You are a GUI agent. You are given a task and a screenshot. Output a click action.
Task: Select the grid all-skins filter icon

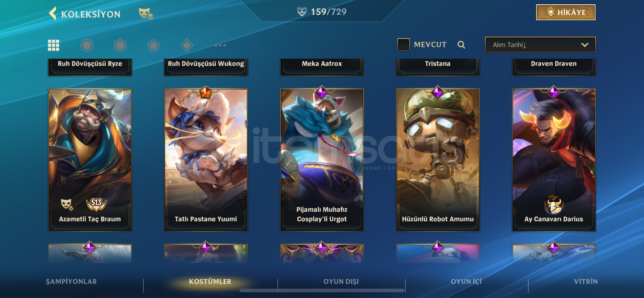point(54,45)
